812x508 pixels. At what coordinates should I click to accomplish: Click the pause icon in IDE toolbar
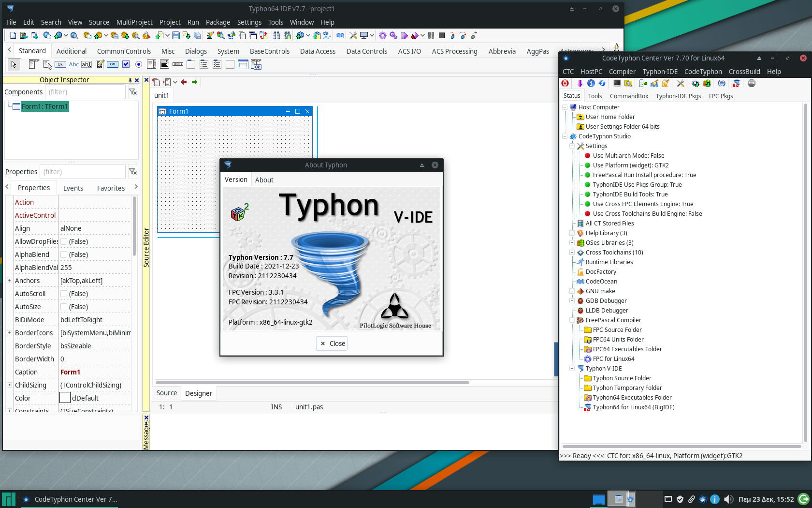[x=431, y=35]
